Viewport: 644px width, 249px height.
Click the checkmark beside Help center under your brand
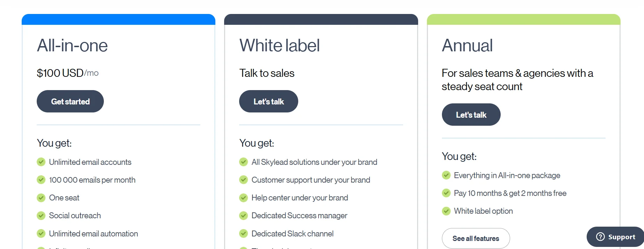click(x=244, y=198)
